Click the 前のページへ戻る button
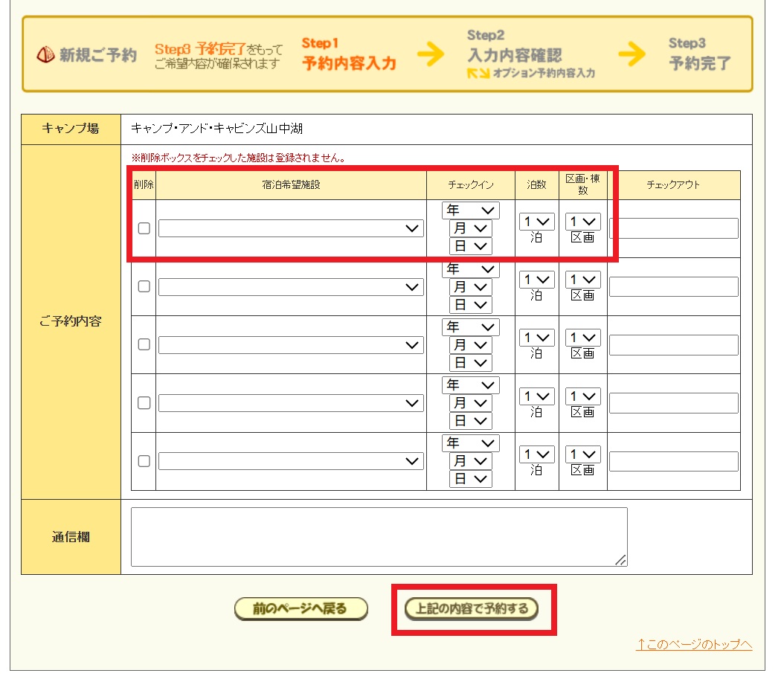784x679 pixels. [x=301, y=609]
